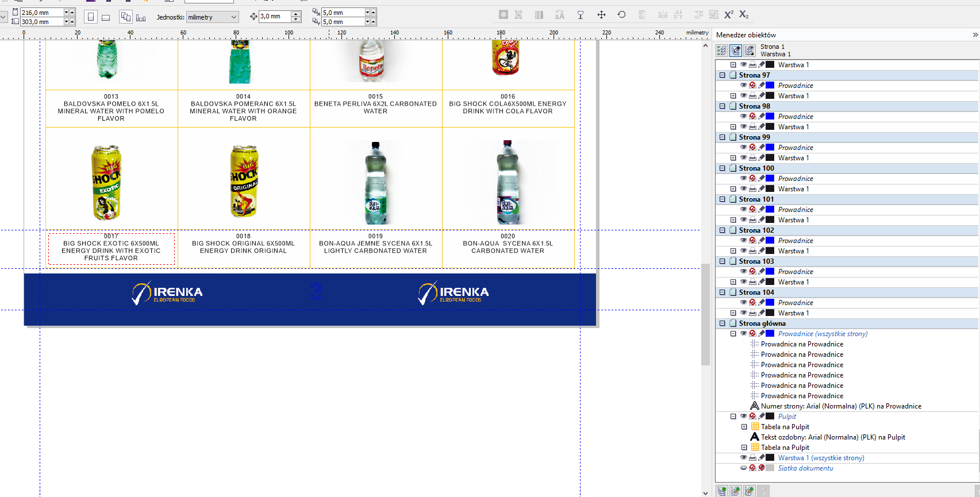Collapse the Strona 100 tree node
This screenshot has height=497, width=980.
coord(722,168)
